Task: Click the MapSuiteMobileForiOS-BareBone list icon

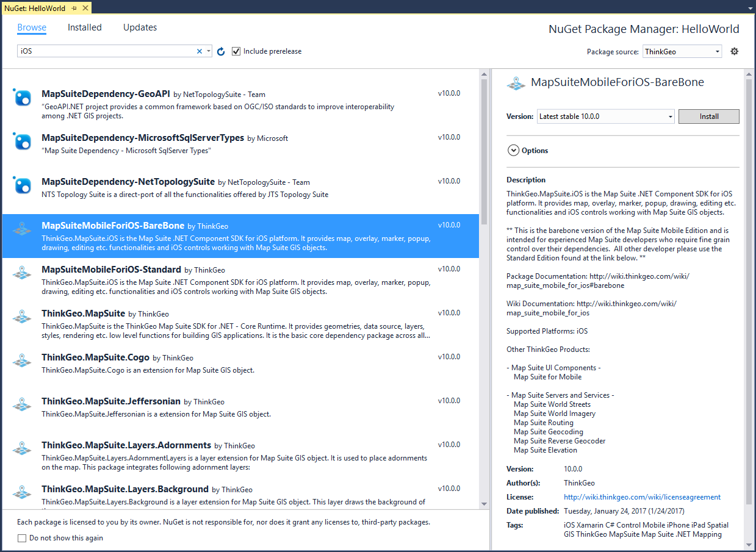Action: click(23, 229)
